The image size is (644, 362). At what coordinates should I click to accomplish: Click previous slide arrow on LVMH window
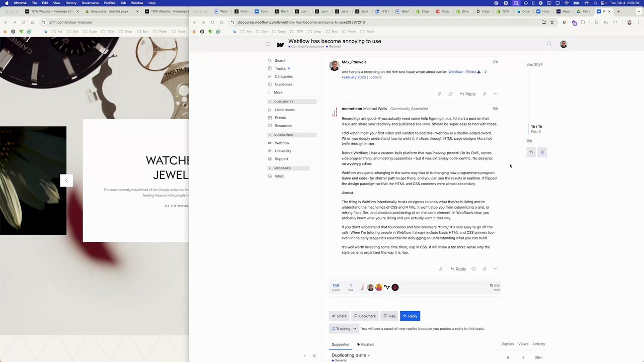[66, 180]
